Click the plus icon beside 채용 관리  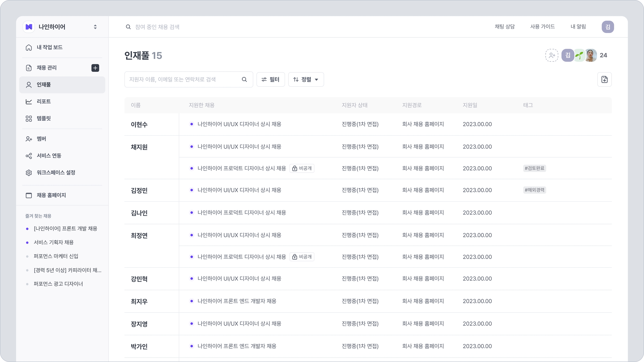click(95, 68)
